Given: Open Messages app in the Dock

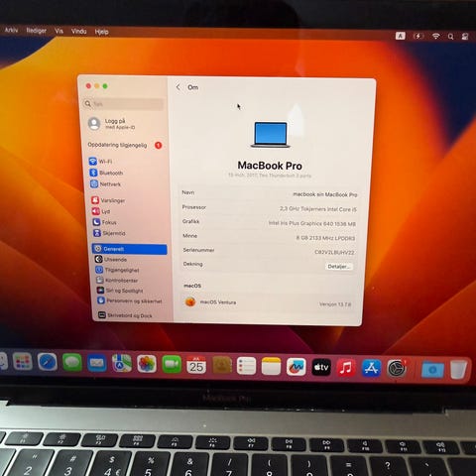Looking at the screenshot, I should point(71,363).
